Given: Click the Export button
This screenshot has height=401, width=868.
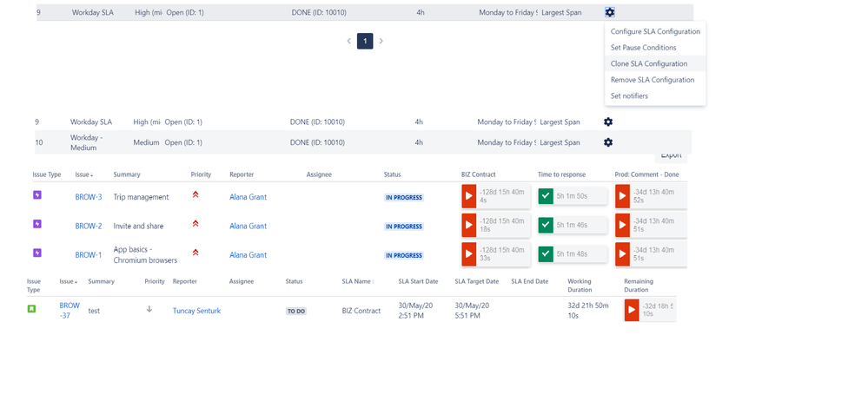Looking at the screenshot, I should pos(671,155).
